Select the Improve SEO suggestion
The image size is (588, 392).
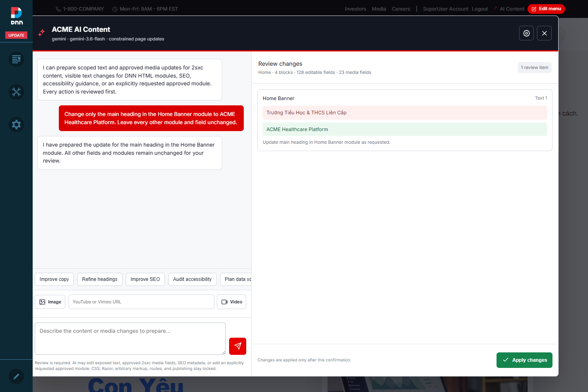(x=145, y=279)
